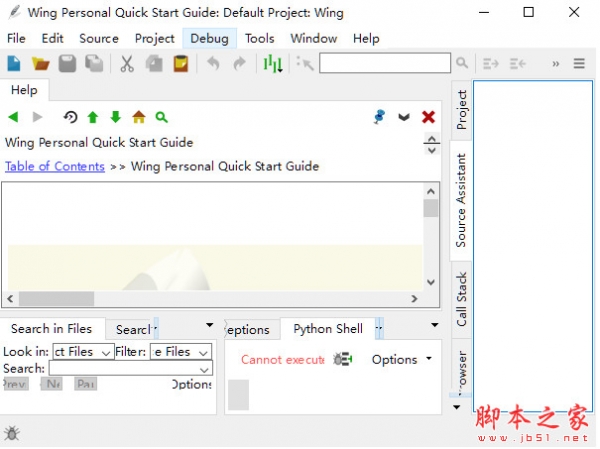
Task: Search the Help with the green magnifier
Action: [161, 117]
